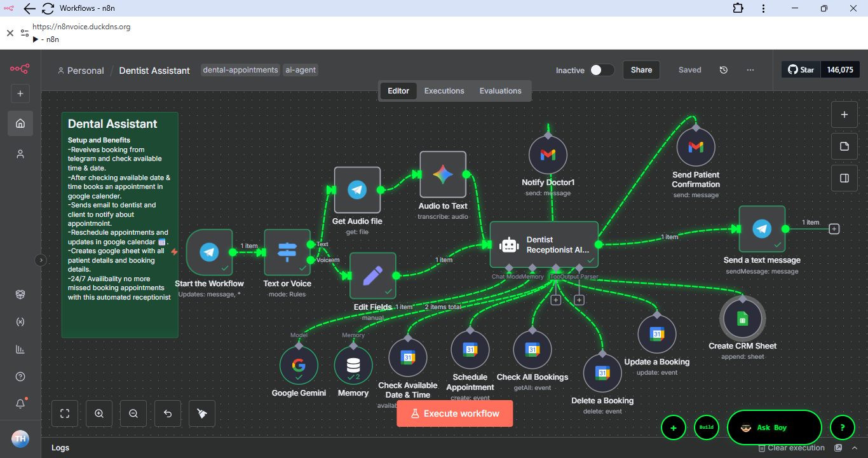This screenshot has width=868, height=458.
Task: Click the TH user avatar
Action: pos(20,439)
